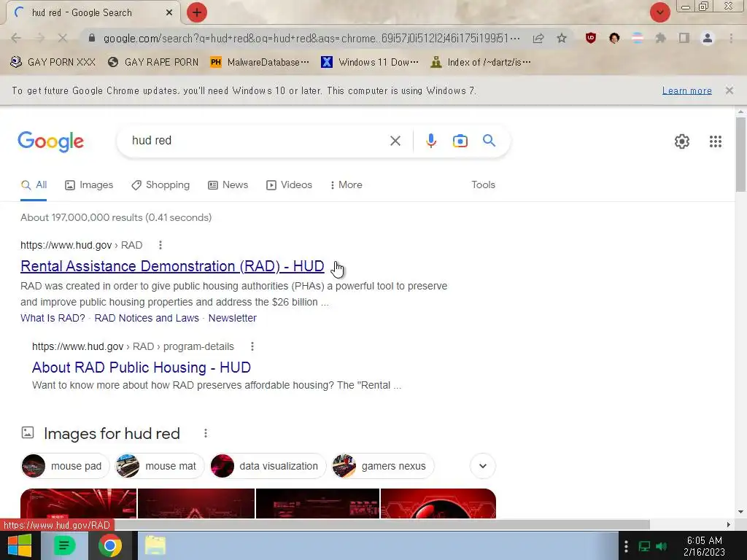Open the search Tools options
The height and width of the screenshot is (560, 747).
[x=483, y=184]
